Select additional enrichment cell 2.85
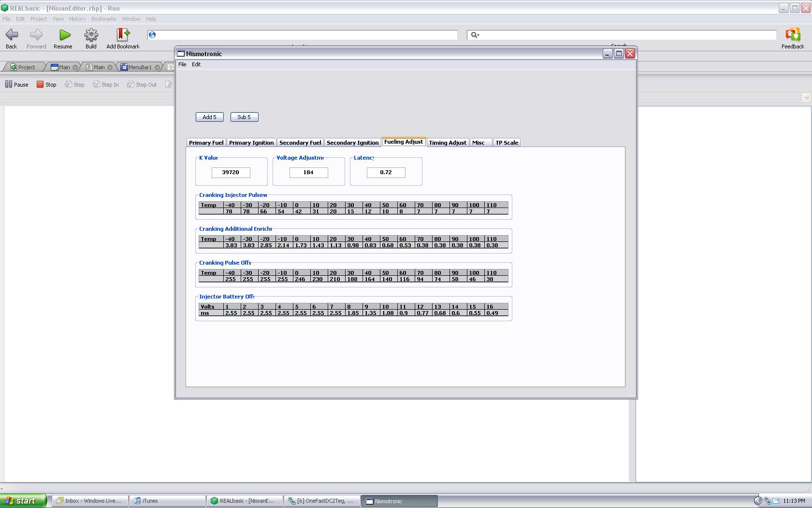This screenshot has width=812, height=508. [x=267, y=245]
